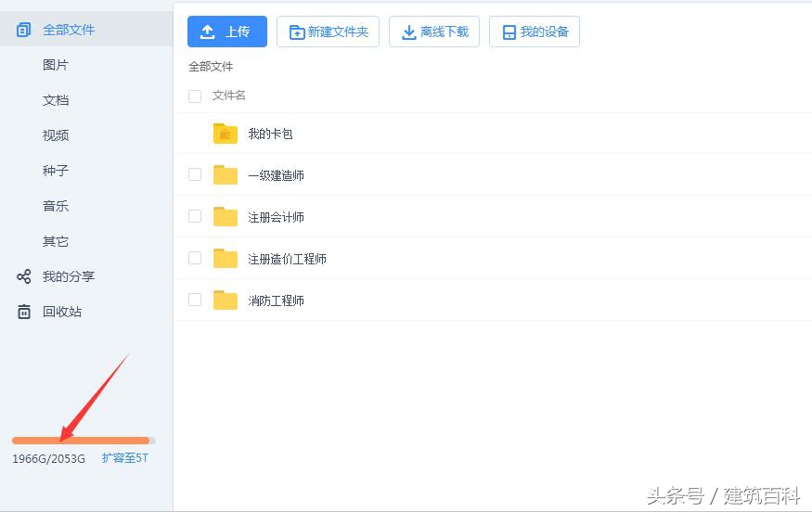Tick the select-all checkbox beside 文件名
Viewport: 812px width, 512px height.
pos(195,96)
